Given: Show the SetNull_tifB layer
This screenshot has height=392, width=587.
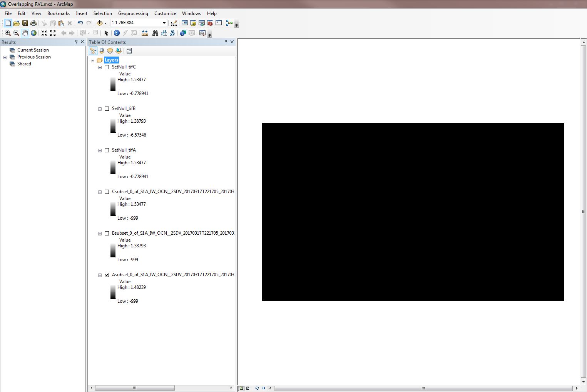Looking at the screenshot, I should click(x=107, y=109).
